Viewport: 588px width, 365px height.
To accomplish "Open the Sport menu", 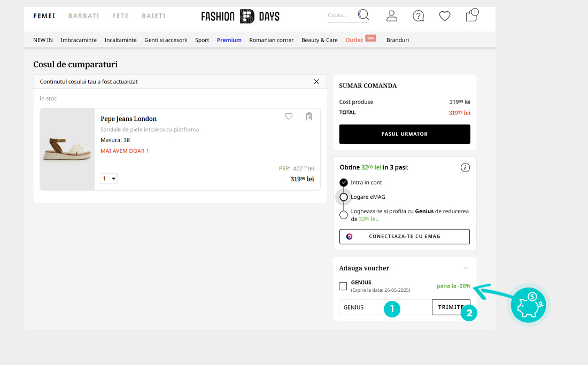I will click(202, 40).
